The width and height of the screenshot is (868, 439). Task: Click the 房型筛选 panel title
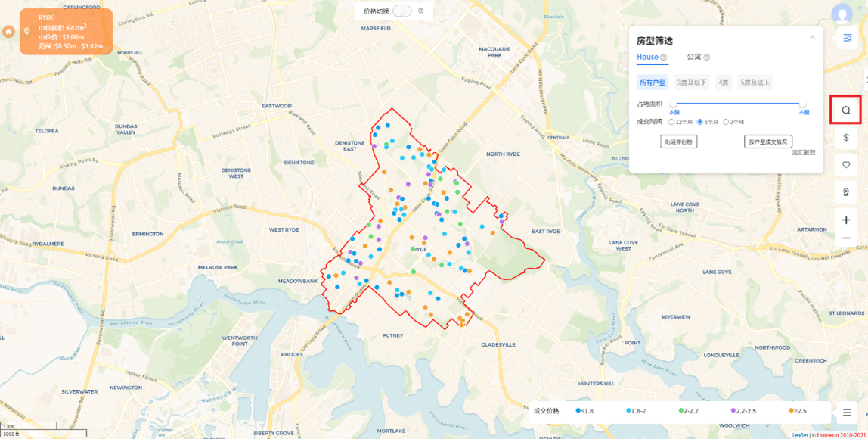[x=655, y=41]
